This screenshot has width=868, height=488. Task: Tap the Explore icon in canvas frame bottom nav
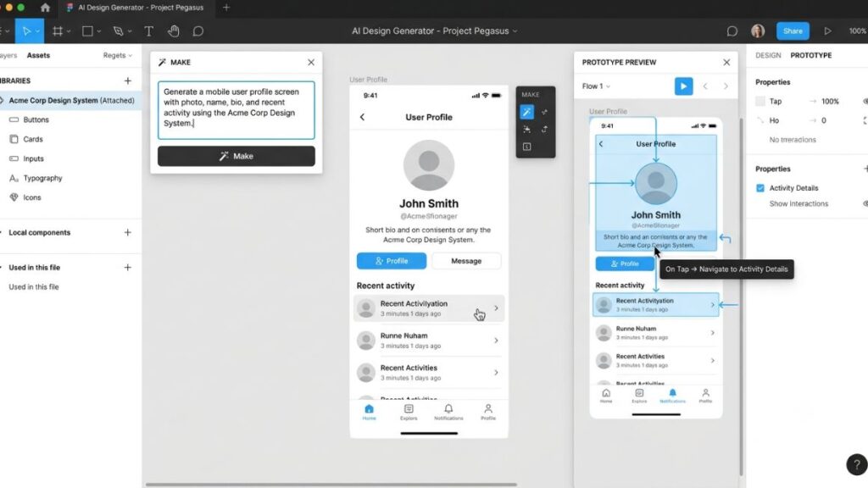409,412
